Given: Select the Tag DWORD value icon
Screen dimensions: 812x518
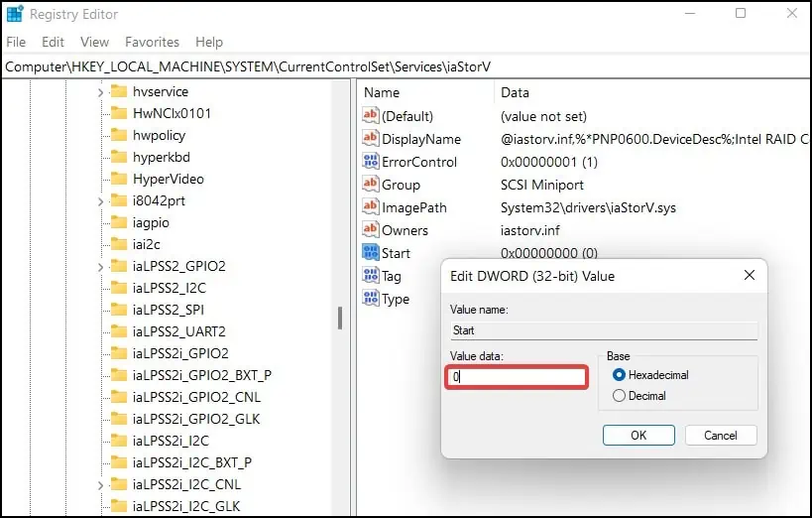Looking at the screenshot, I should [370, 275].
